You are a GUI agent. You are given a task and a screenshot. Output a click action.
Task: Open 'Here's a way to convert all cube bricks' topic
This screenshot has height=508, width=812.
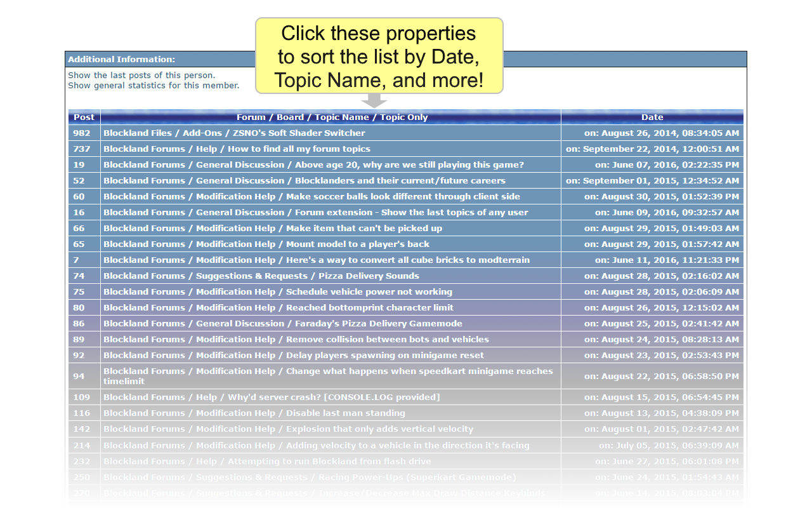(408, 260)
